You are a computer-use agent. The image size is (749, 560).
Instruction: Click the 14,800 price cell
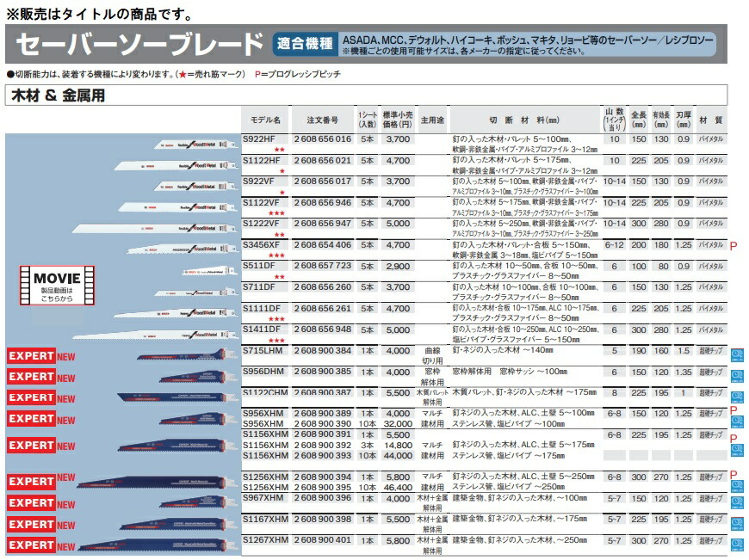point(398,445)
